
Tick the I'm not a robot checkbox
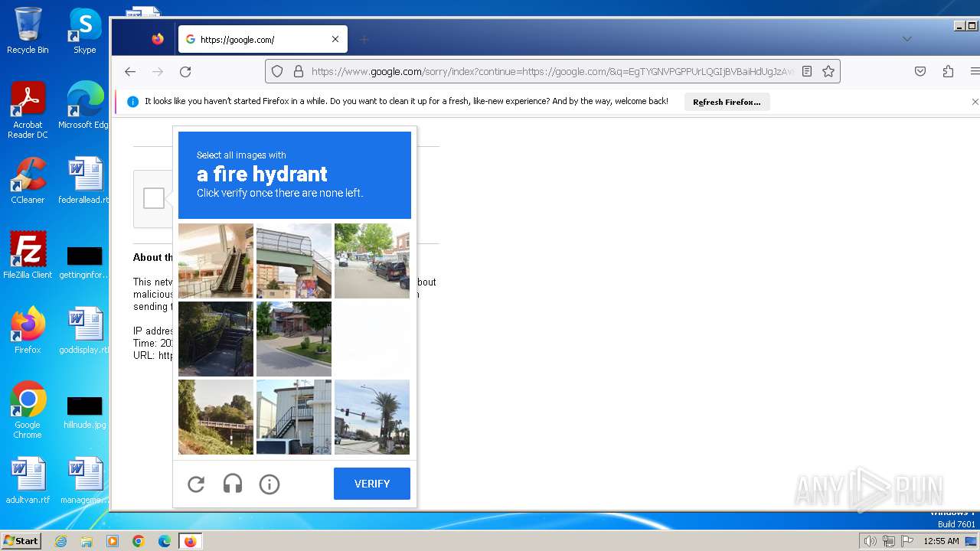click(154, 198)
